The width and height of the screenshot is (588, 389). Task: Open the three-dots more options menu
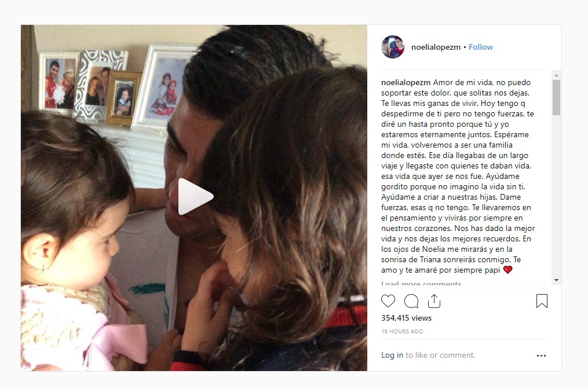click(541, 355)
